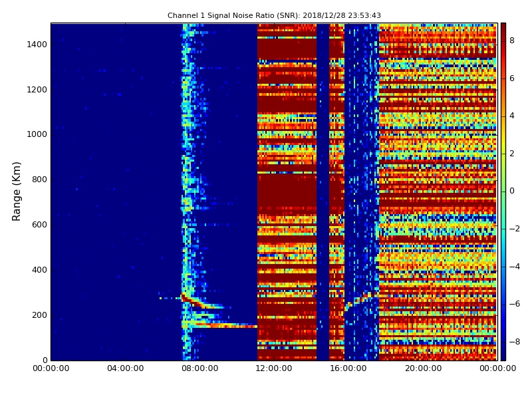Click the colorbar label −6
This screenshot has height=399, width=532.
[x=515, y=304]
